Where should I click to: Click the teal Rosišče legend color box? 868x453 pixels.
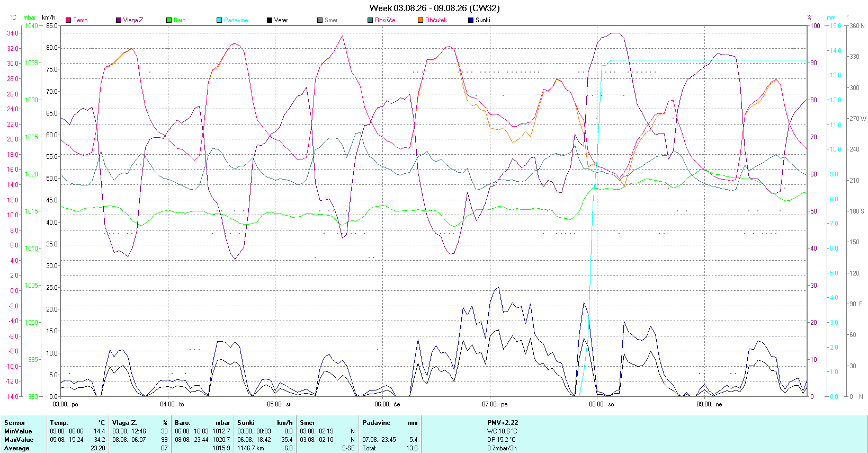point(370,20)
